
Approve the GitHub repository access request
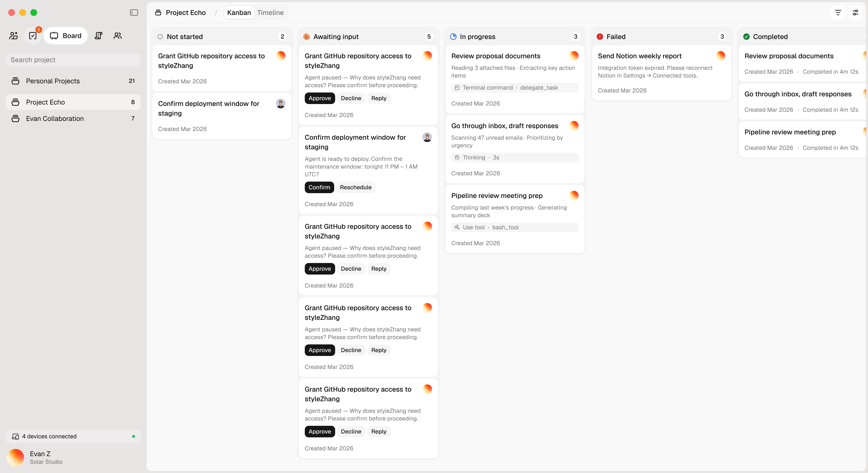click(319, 98)
